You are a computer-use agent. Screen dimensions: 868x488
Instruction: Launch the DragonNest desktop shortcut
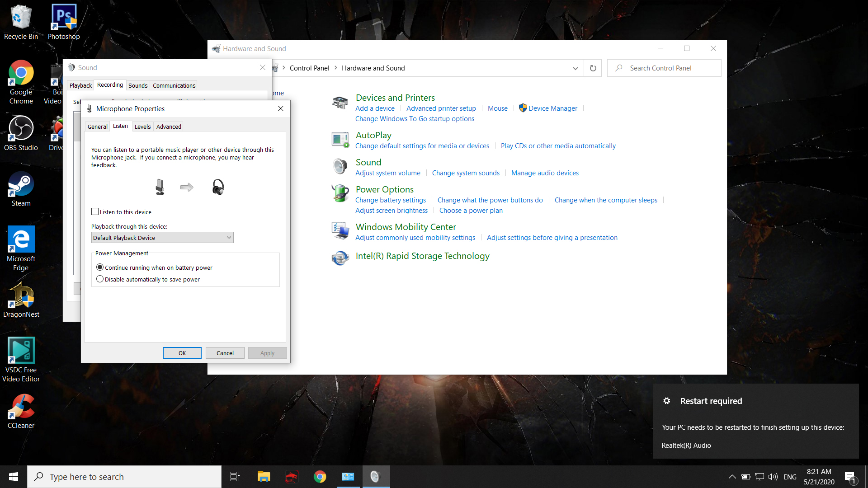21,300
